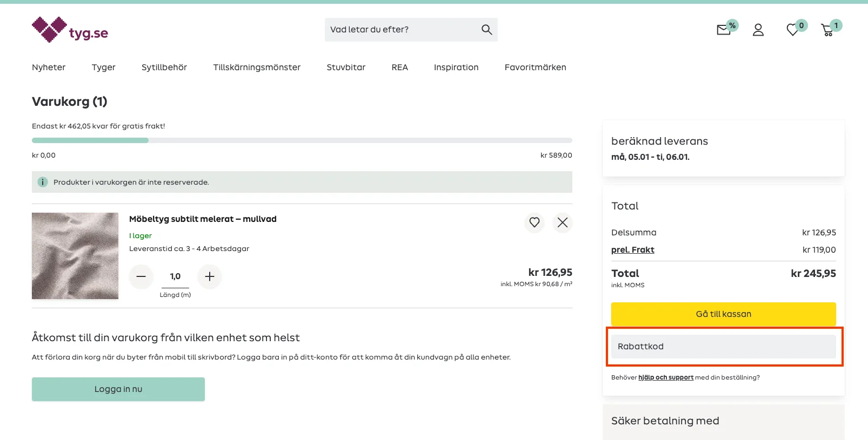Open the user account icon

click(758, 30)
